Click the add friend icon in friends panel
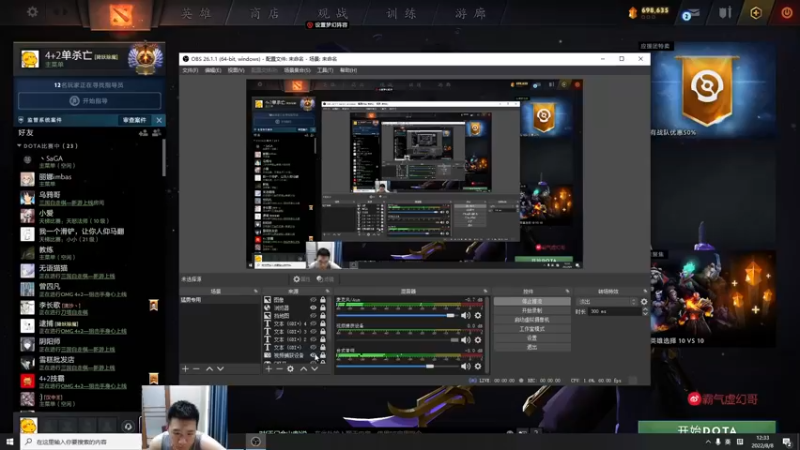This screenshot has width=800, height=450. pyautogui.click(x=143, y=133)
